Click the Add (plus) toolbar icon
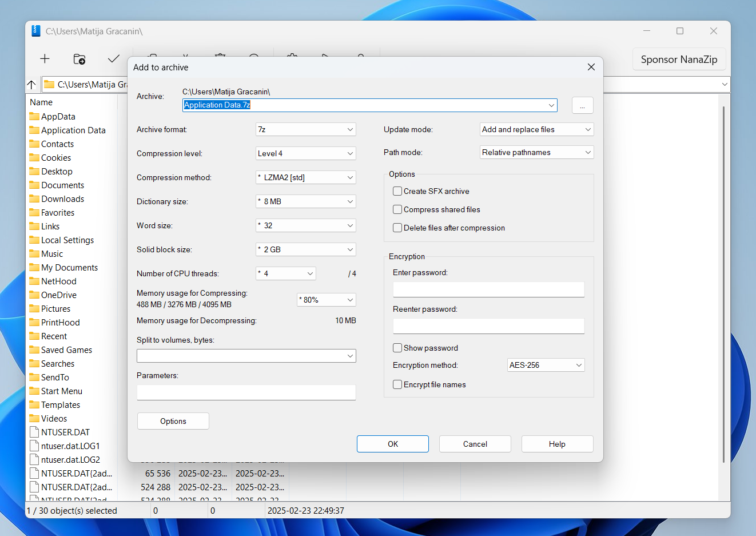The height and width of the screenshot is (536, 756). [x=45, y=59]
